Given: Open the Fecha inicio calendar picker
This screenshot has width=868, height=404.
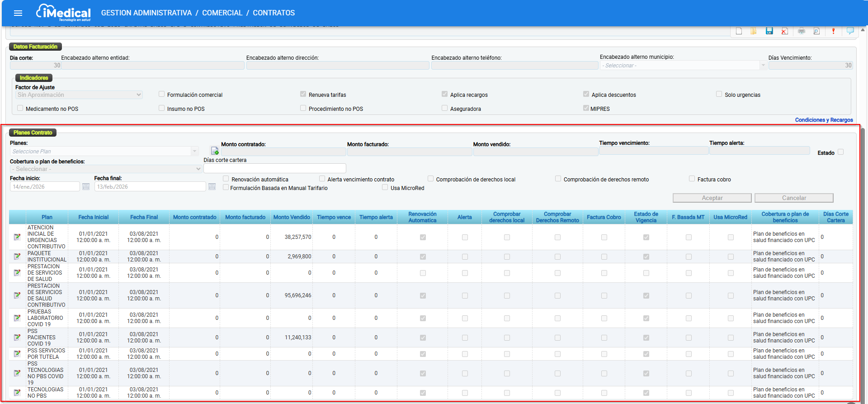Looking at the screenshot, I should 86,186.
